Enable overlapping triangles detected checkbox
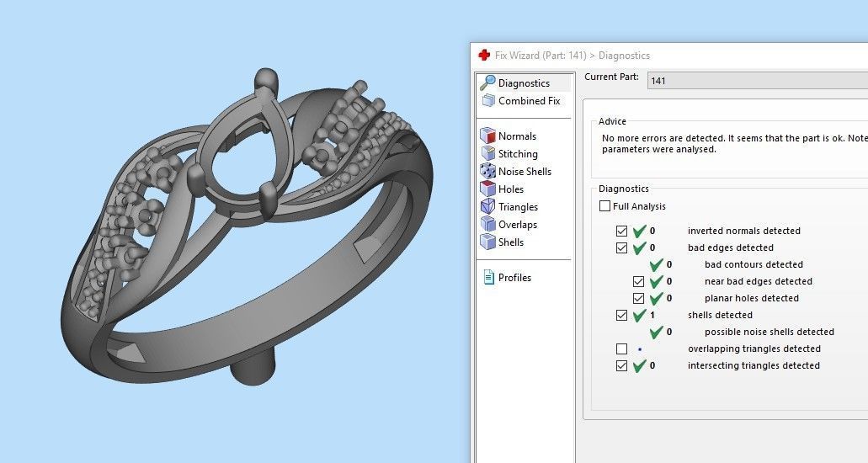868x463 pixels. click(621, 349)
